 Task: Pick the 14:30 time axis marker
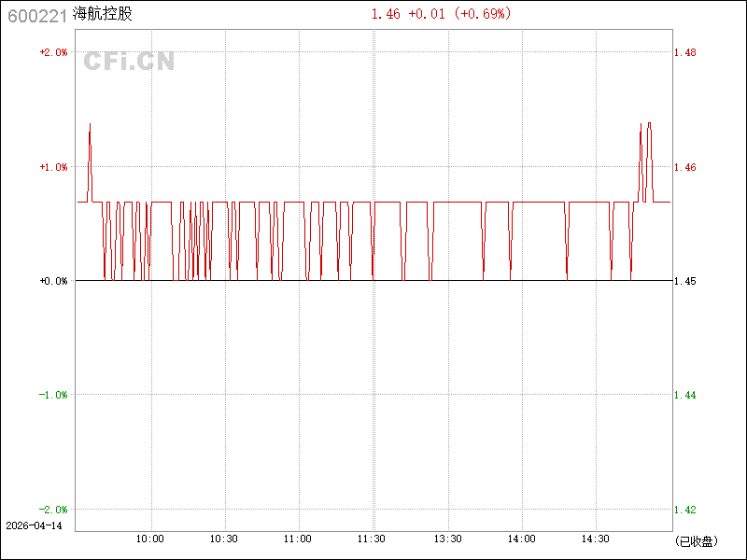tap(596, 539)
